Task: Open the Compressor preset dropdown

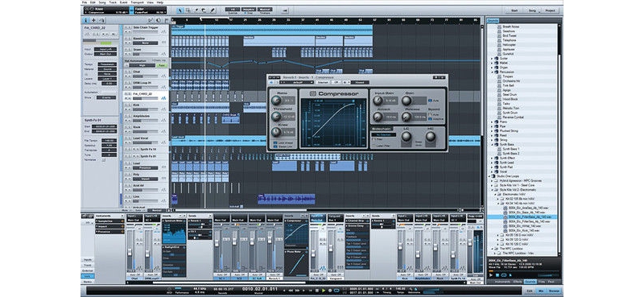Action: pos(297,82)
